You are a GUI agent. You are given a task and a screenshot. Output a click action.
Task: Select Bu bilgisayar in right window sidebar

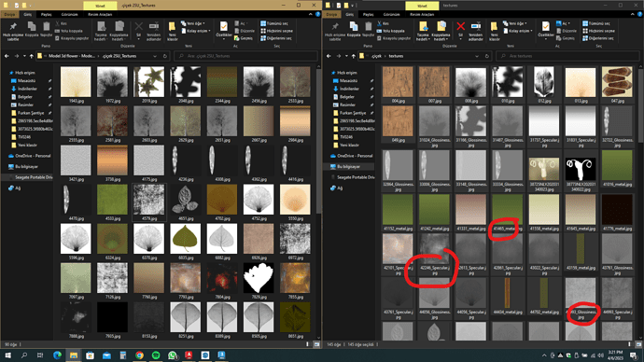click(348, 166)
